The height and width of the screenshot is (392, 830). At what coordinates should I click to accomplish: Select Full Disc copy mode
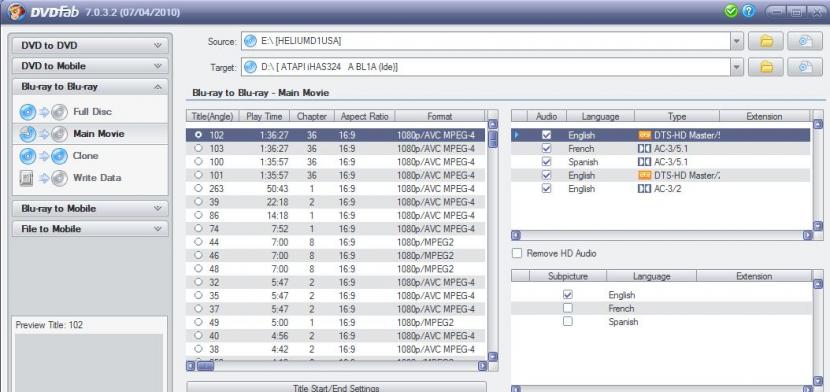[x=90, y=112]
